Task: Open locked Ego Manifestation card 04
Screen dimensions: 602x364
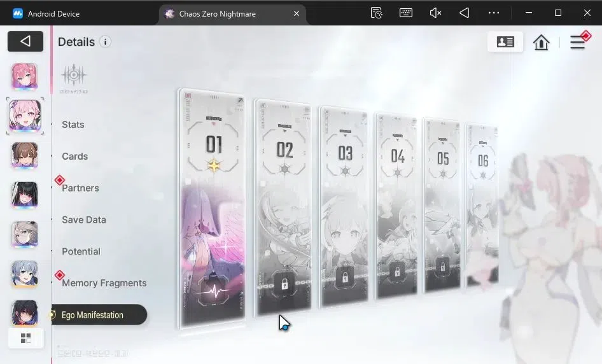Action: [x=397, y=206]
